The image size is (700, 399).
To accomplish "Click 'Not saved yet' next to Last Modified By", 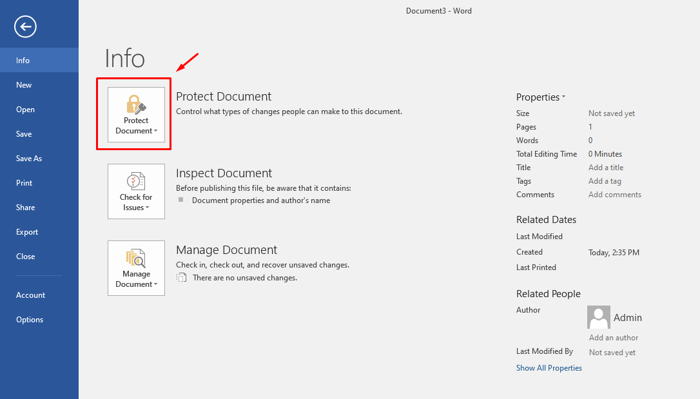I will click(x=612, y=353).
